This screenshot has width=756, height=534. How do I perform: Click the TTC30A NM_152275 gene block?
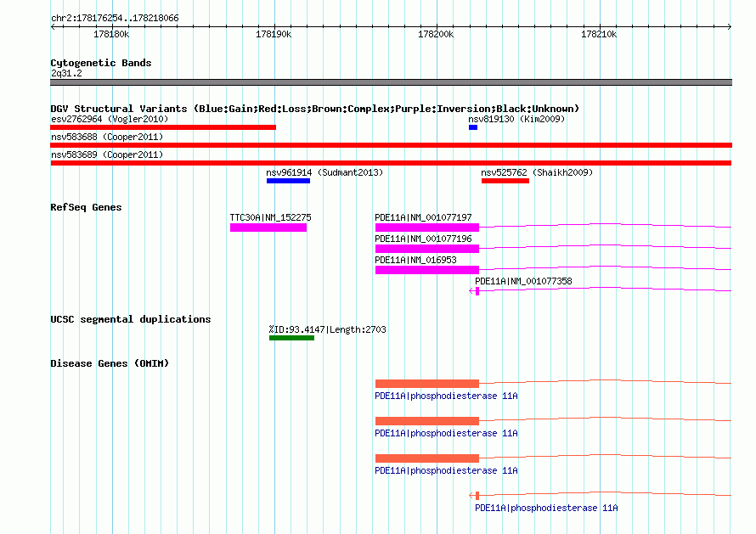pyautogui.click(x=268, y=228)
